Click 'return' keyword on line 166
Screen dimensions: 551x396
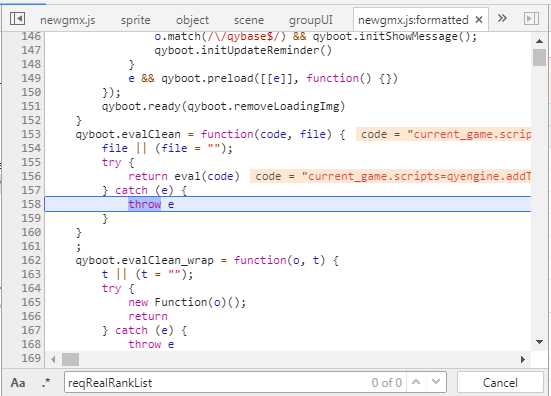pyautogui.click(x=148, y=316)
